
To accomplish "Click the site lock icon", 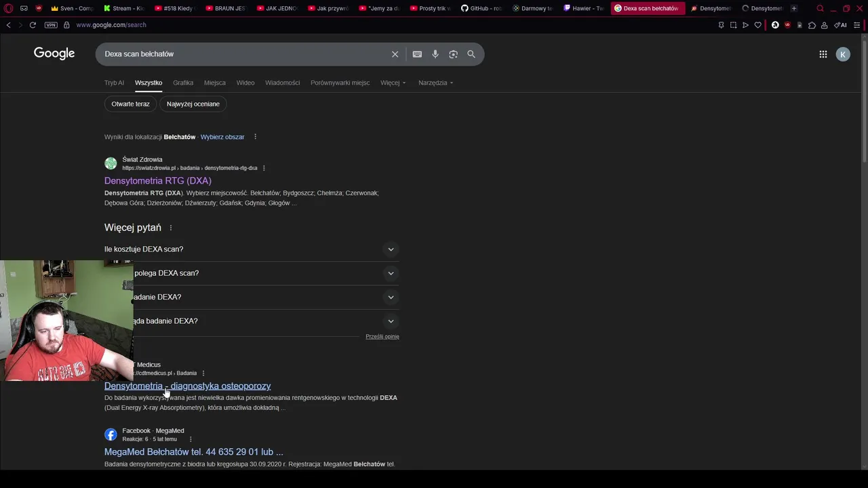I will (x=66, y=25).
